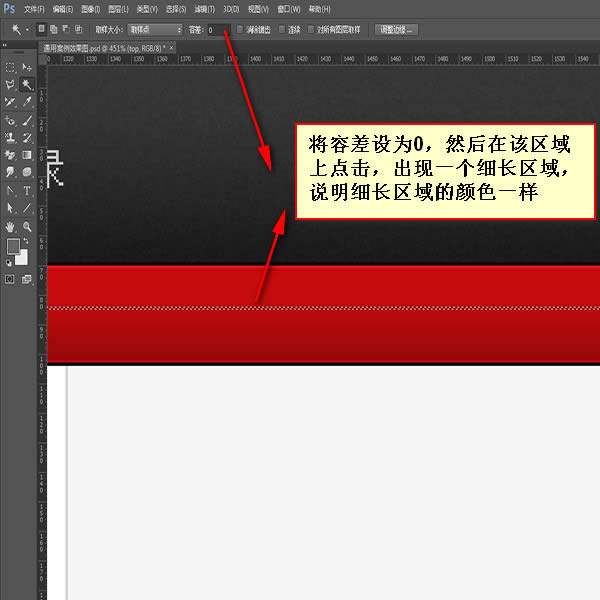Click the horizontal ruler at 1400 mark
Viewport: 600px width, 600px height.
tap(255, 59)
